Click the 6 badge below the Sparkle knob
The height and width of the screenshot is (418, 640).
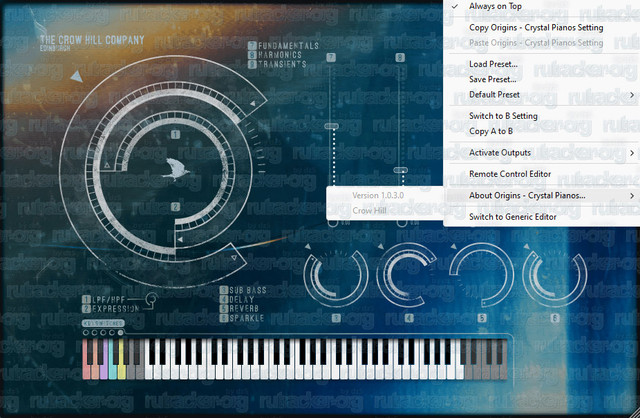(555, 318)
